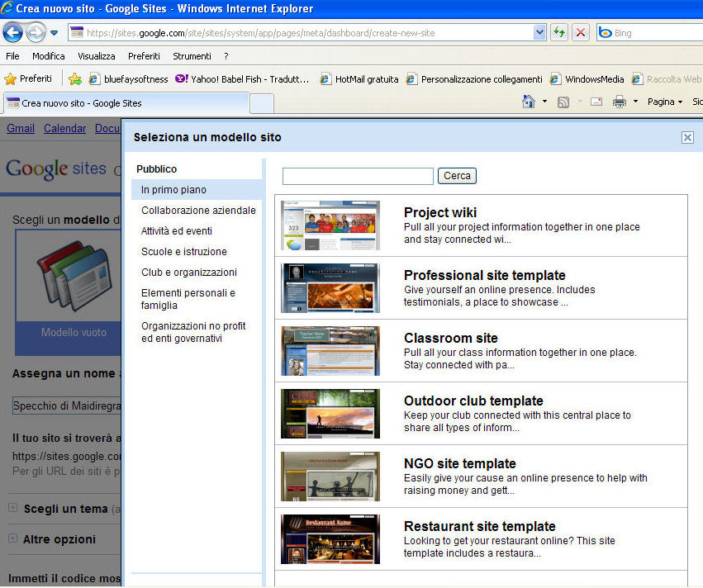This screenshot has width=703, height=588.
Task: Open Personalizzazione collegamenti bookmark
Action: (x=474, y=79)
